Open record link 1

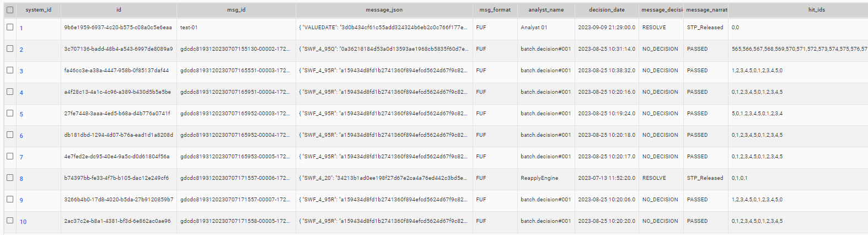22,28
